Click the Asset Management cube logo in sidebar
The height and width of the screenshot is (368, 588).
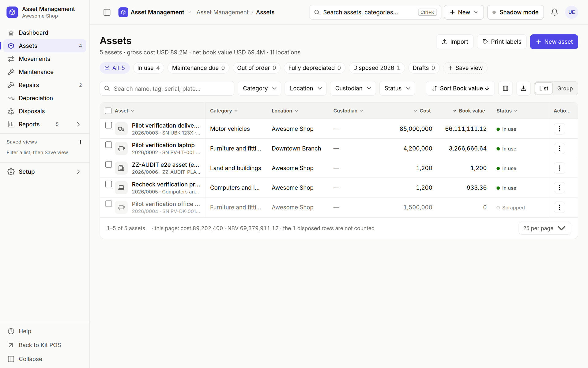point(12,12)
